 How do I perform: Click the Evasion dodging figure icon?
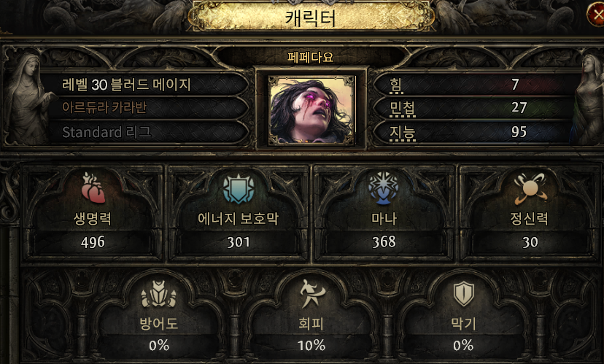[x=311, y=293]
